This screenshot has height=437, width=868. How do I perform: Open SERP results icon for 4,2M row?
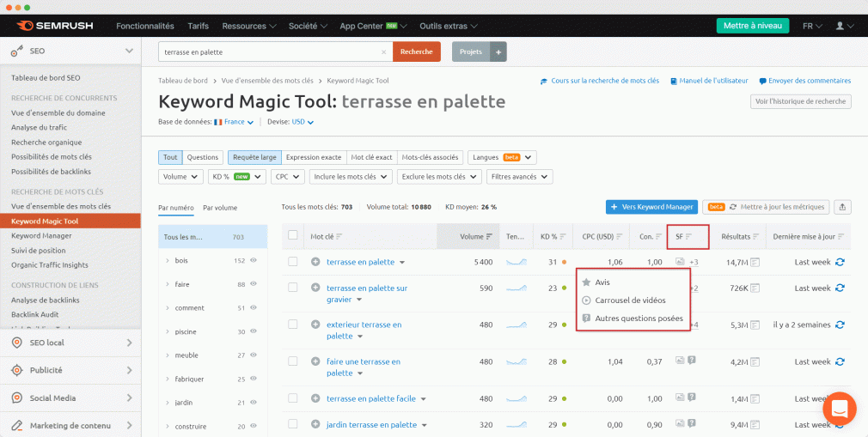[755, 361]
